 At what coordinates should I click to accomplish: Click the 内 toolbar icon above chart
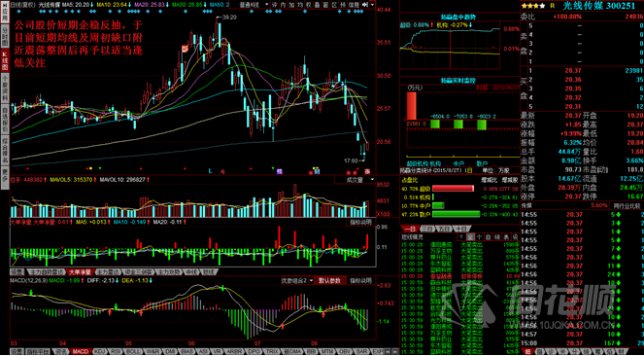click(x=283, y=4)
